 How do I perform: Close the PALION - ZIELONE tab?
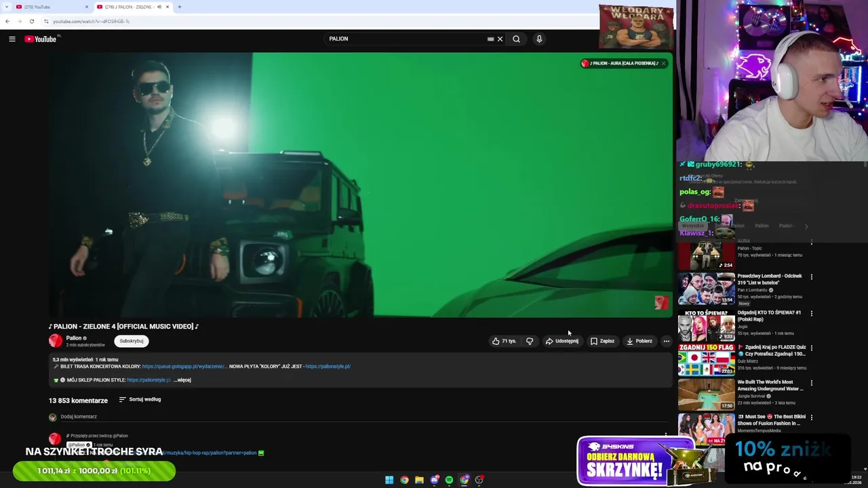tap(167, 7)
